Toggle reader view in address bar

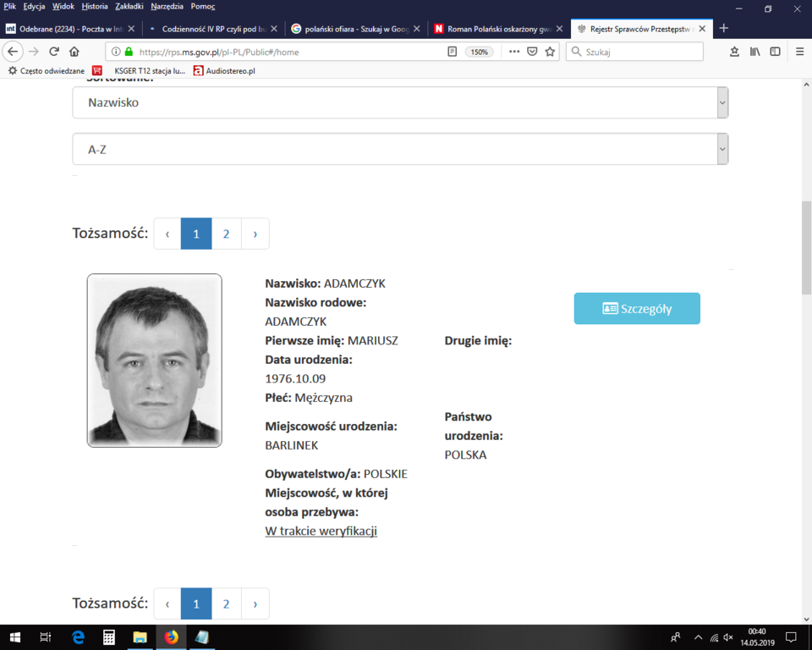452,52
